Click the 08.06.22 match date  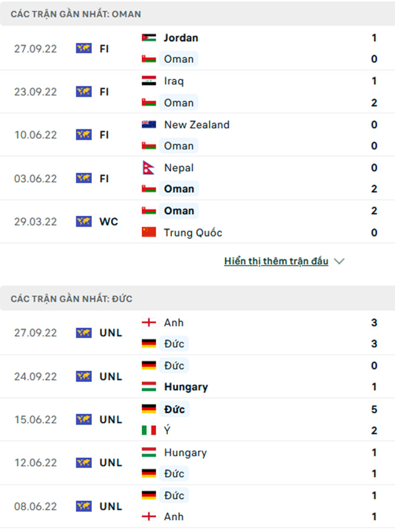35,506
